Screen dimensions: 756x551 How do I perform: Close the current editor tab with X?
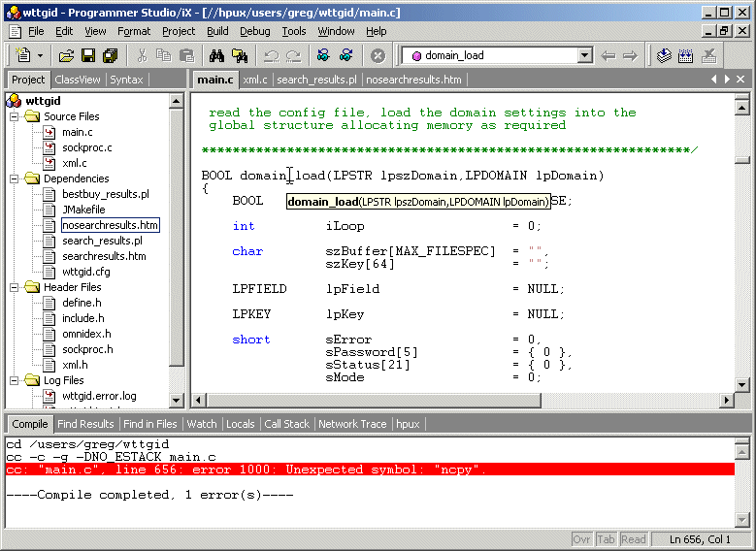[x=740, y=80]
